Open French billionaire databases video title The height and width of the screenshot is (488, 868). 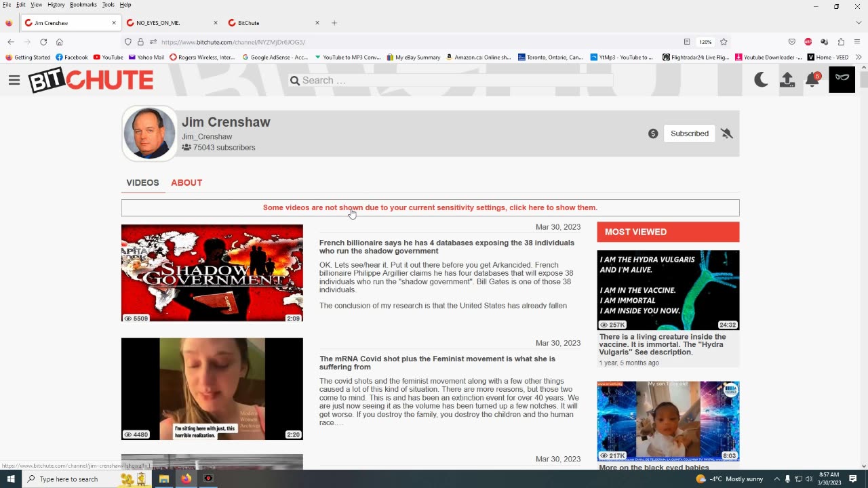[446, 247]
